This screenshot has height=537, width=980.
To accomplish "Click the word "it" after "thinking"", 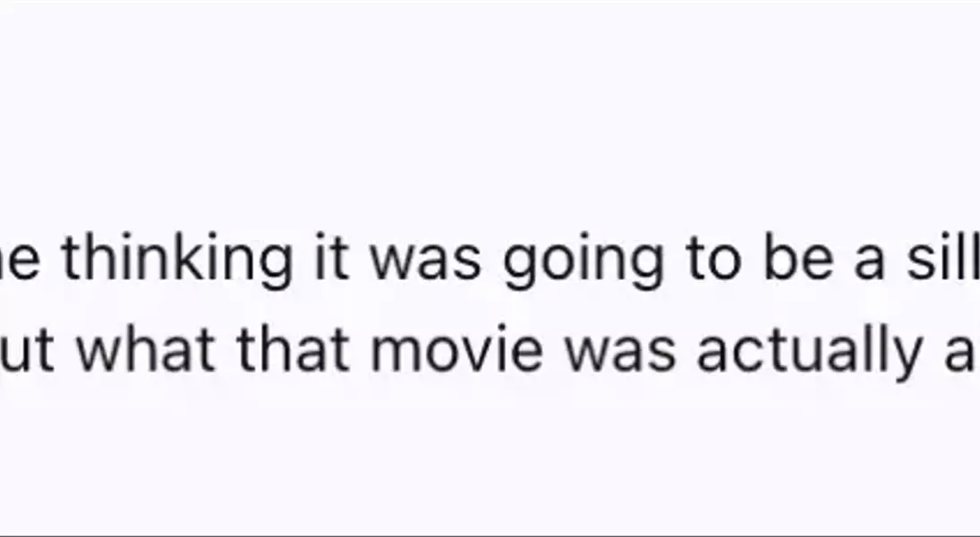I will pyautogui.click(x=330, y=258).
